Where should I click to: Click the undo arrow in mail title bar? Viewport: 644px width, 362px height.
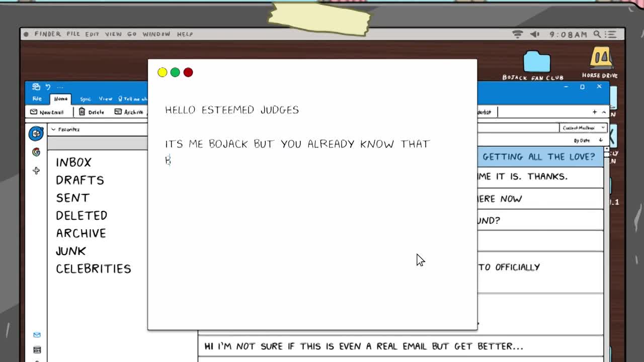pyautogui.click(x=48, y=87)
